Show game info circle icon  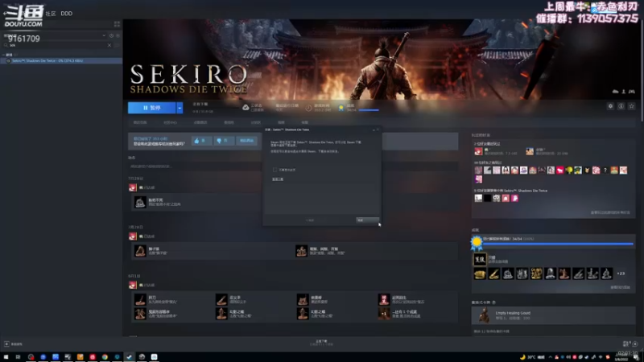coord(621,106)
